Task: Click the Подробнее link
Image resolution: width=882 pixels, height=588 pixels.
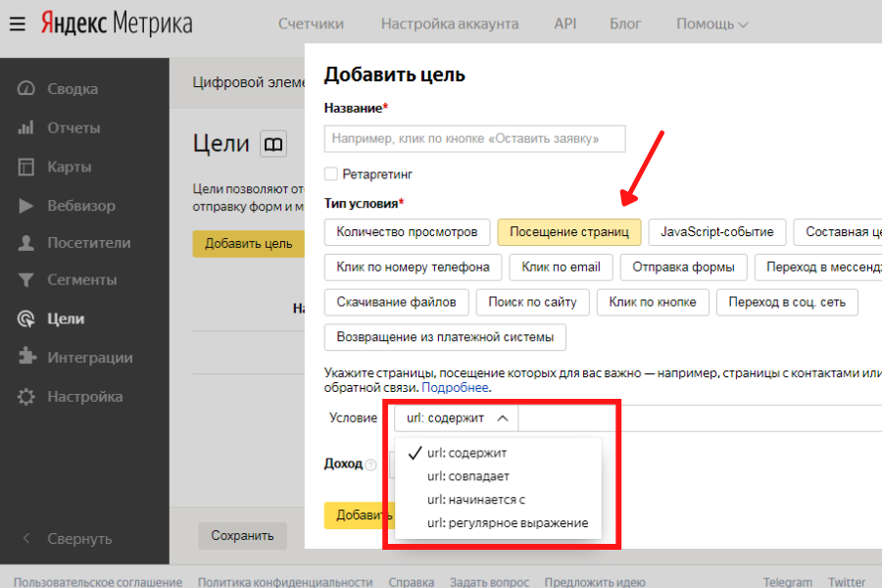Action: (456, 388)
